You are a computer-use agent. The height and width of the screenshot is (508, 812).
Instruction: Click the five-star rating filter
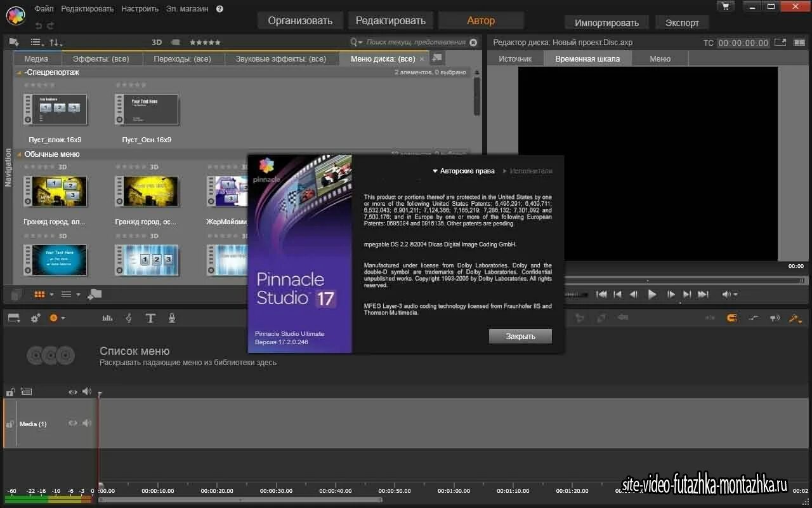205,43
